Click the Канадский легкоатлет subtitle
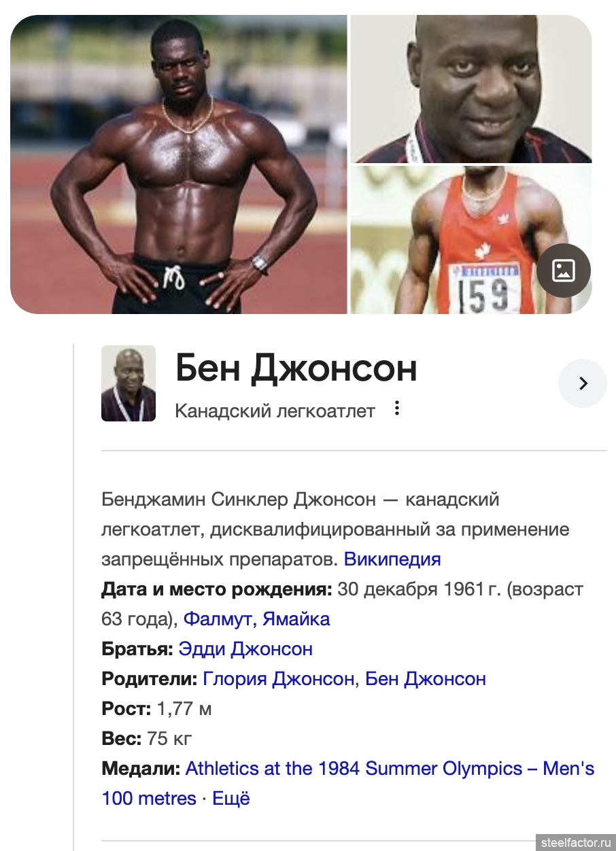The height and width of the screenshot is (851, 616). (275, 411)
